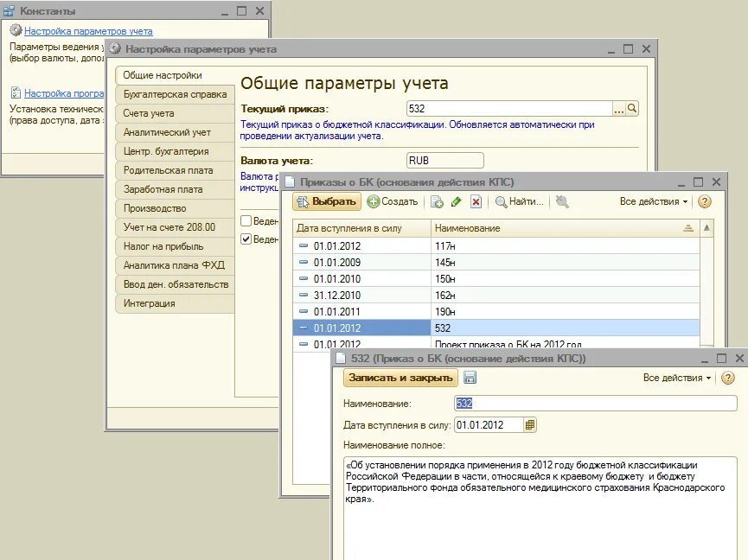Click row icon next to 01.01.2009
The height and width of the screenshot is (560, 748).
[304, 262]
